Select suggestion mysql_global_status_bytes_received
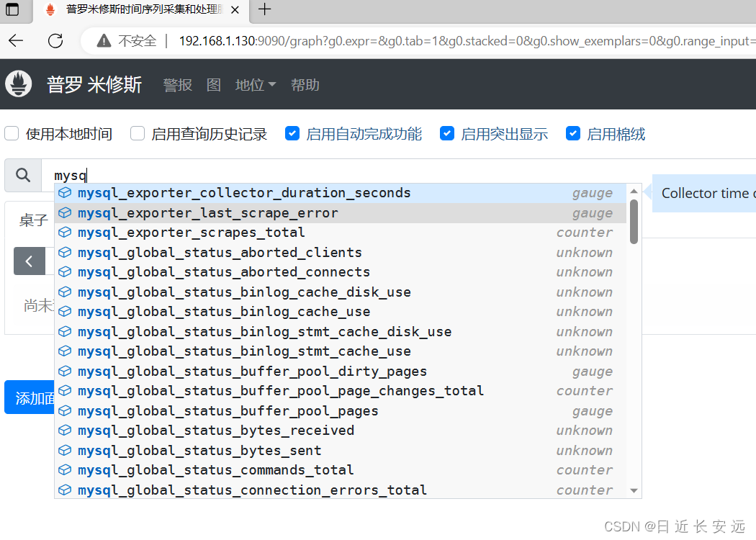Viewport: 756px width, 540px height. [x=340, y=430]
